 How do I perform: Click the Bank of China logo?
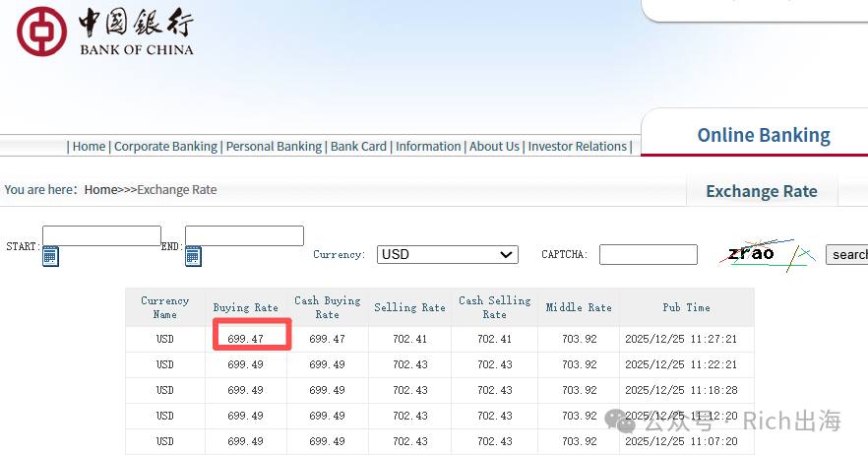click(x=104, y=32)
